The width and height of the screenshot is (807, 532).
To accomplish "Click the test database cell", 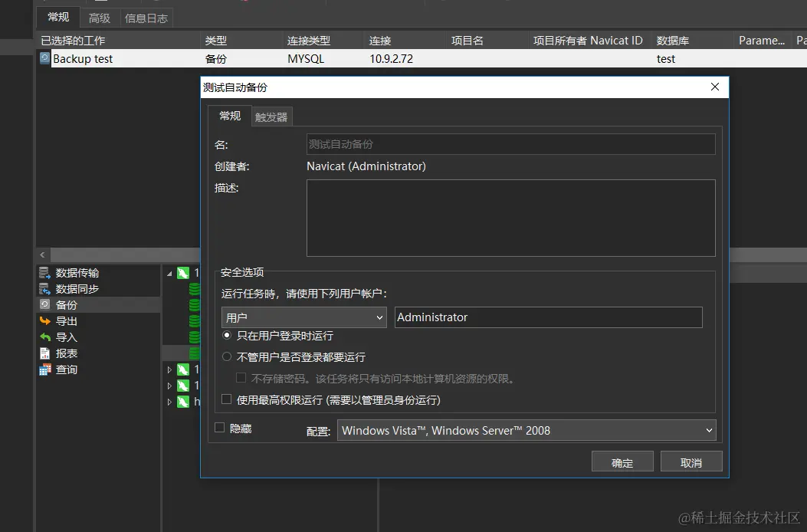I will click(x=665, y=59).
